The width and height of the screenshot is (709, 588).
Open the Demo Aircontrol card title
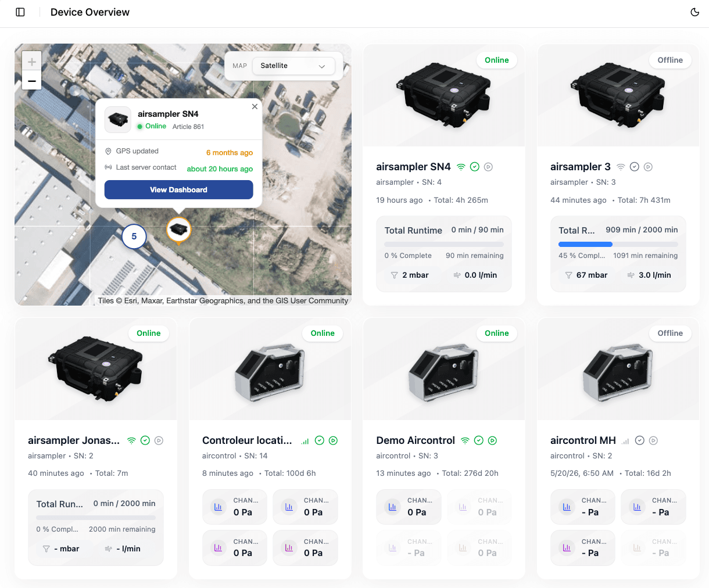pos(416,440)
